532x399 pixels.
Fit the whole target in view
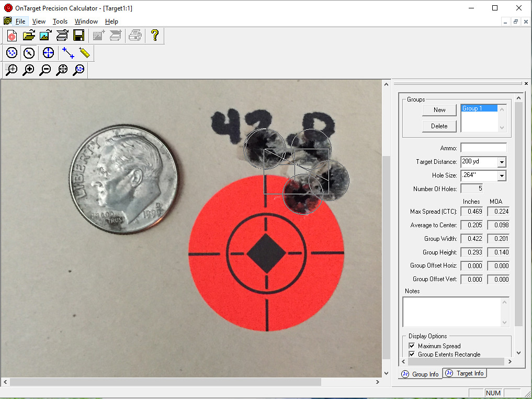click(x=62, y=70)
